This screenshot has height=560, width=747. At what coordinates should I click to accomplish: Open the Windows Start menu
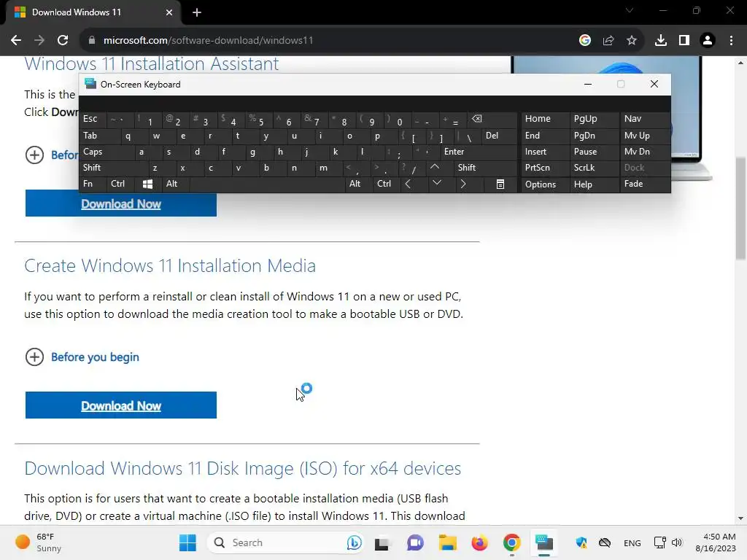pos(187,542)
